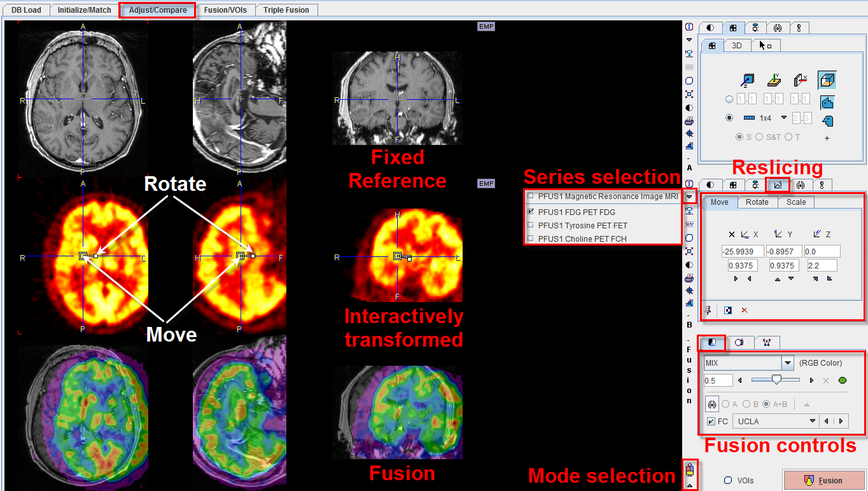
Task: Check the PFUS1 Tyrosine PET FET series
Action: pos(531,225)
